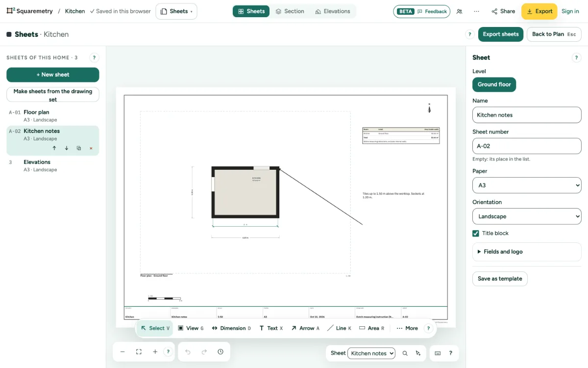Screen dimensions: 588x368
Task: Open the Sheet panel help icon
Action: tap(576, 57)
